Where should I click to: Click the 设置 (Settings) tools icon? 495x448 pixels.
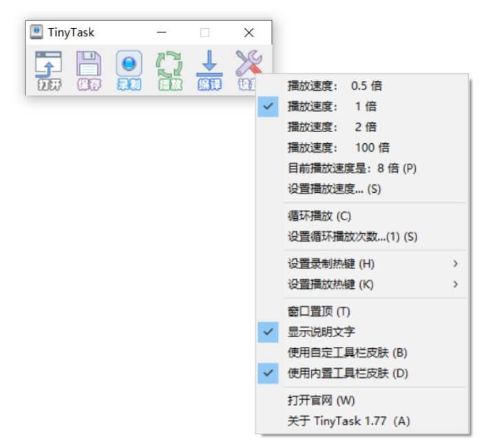pos(249,71)
